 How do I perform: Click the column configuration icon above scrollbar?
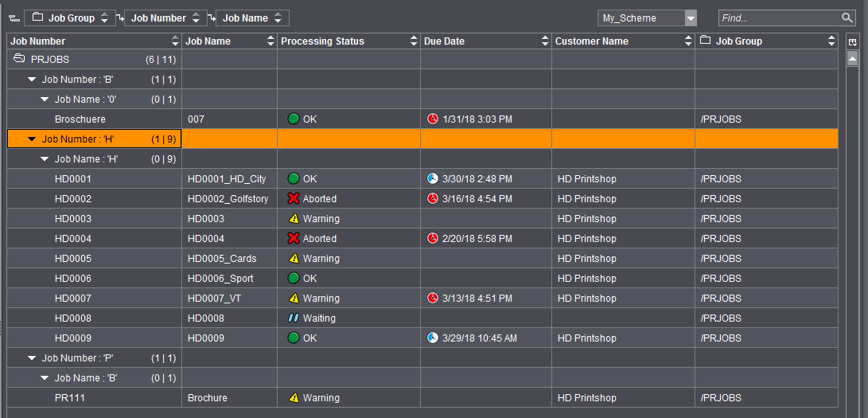[x=852, y=41]
